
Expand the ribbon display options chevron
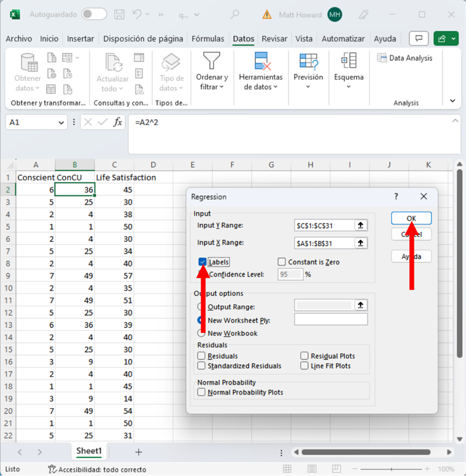452,101
